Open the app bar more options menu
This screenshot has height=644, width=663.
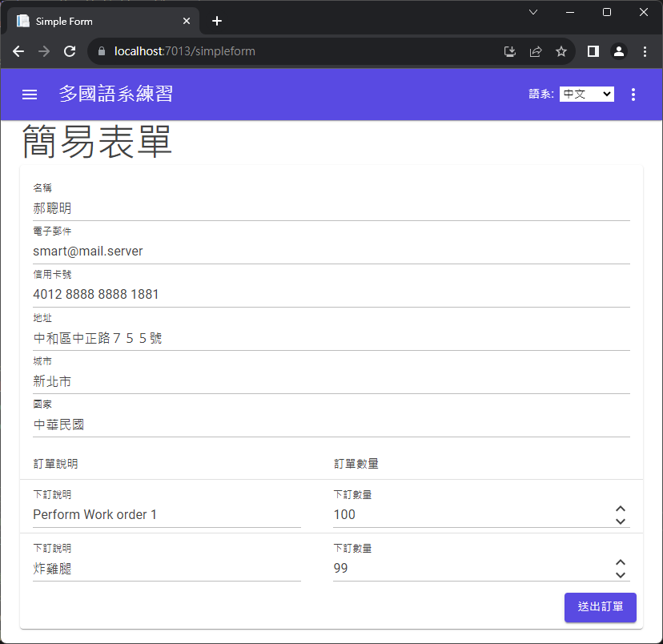(633, 95)
